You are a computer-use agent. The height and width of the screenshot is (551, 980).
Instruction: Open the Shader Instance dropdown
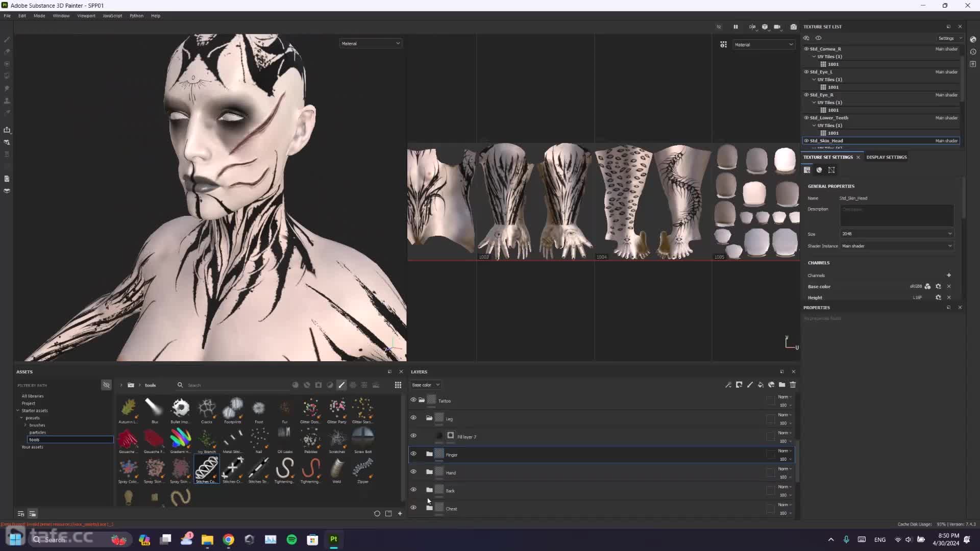tap(896, 246)
